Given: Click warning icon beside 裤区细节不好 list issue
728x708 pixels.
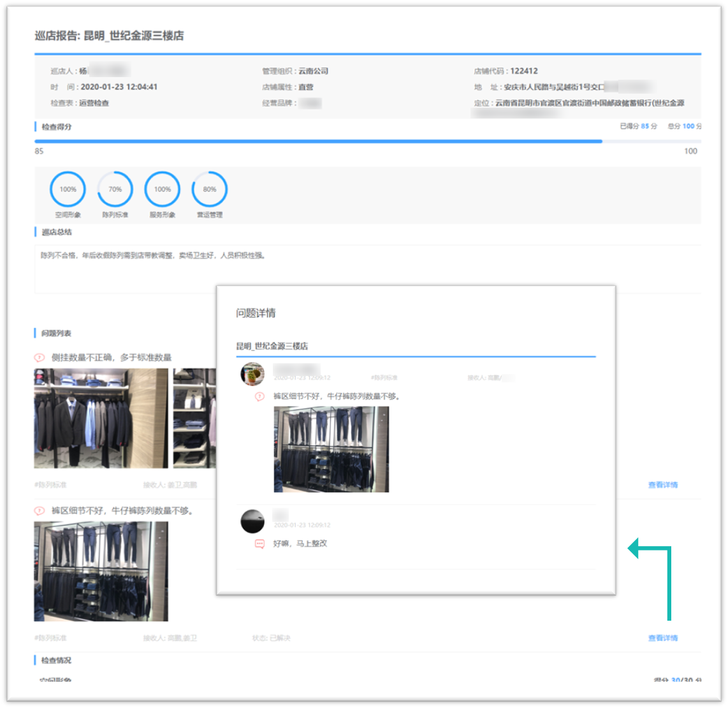Looking at the screenshot, I should (x=40, y=510).
